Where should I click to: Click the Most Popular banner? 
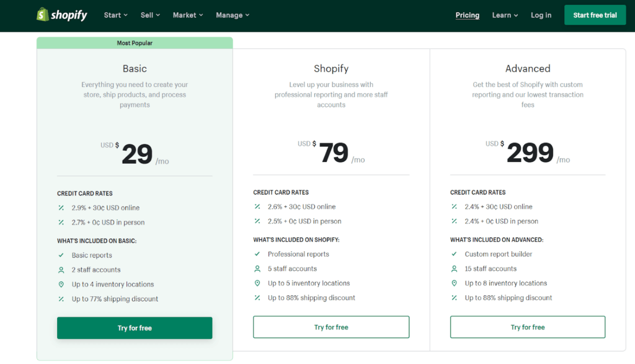[135, 43]
